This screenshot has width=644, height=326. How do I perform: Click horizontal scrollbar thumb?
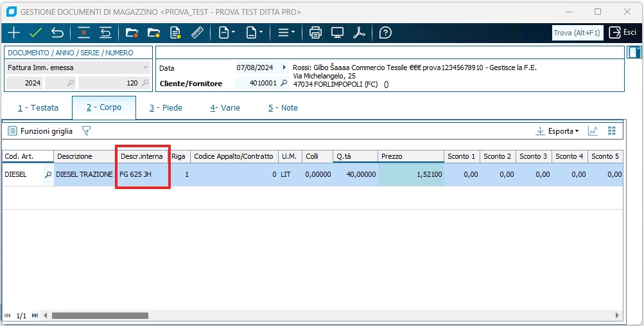(x=100, y=316)
